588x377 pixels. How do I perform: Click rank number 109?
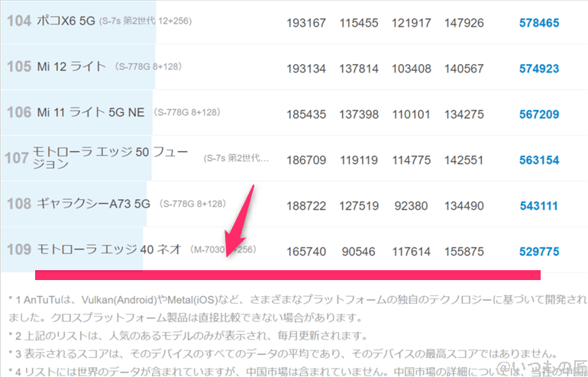19,250
